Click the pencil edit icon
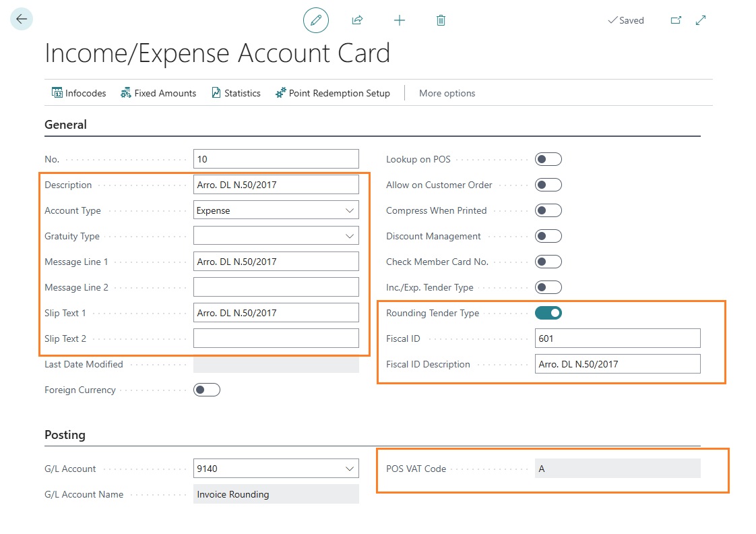Image resolution: width=756 pixels, height=534 pixels. (x=316, y=20)
